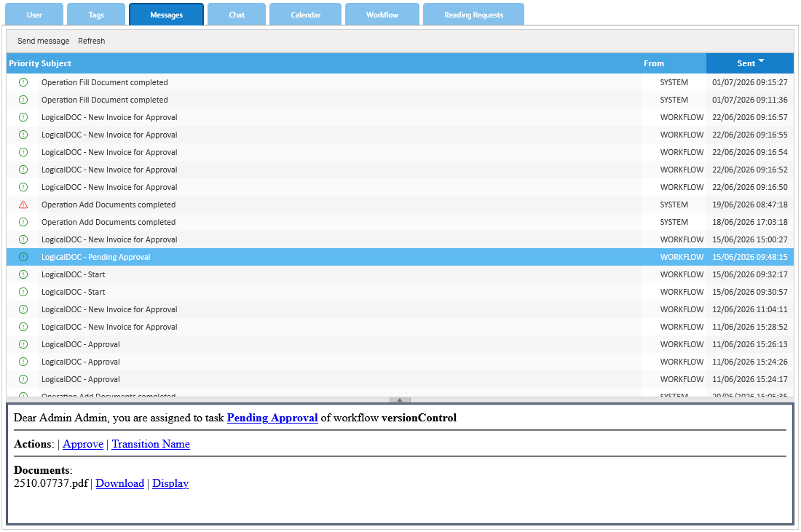Select the Messages tab

coord(167,15)
